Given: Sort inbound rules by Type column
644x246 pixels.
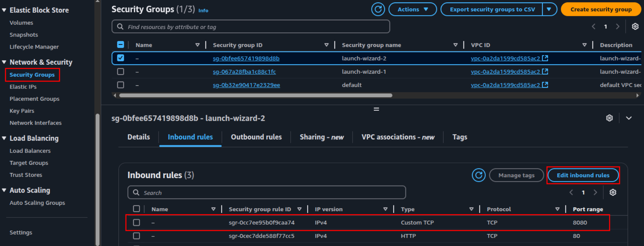Looking at the screenshot, I should point(471,209).
